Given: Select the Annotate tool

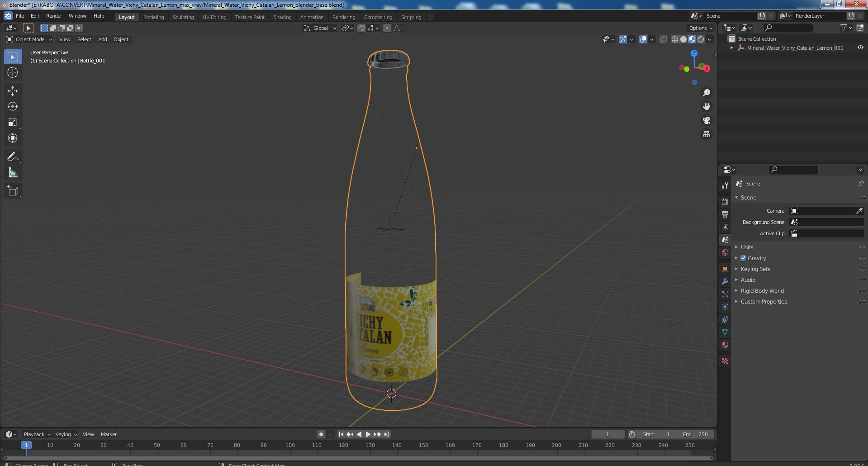Looking at the screenshot, I should pyautogui.click(x=13, y=157).
